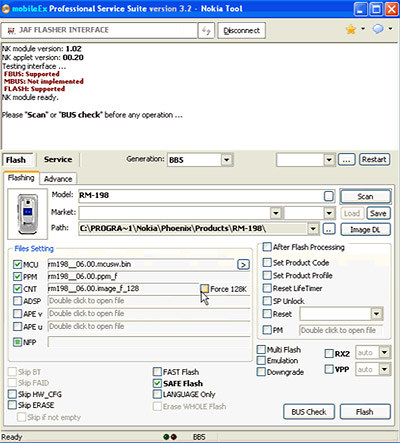Screen dimensions: 400x443
Task: Open the RX2 auto dropdown
Action: pos(384,352)
